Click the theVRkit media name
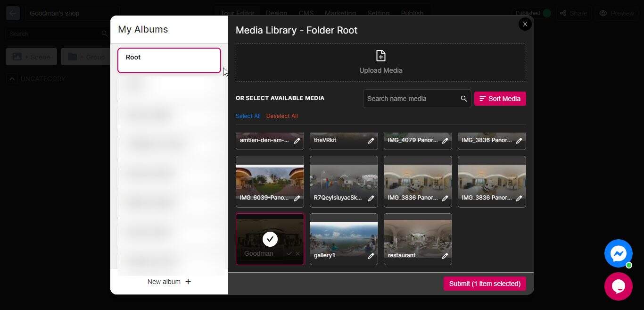Screen dimensions: 644x310 click(x=325, y=140)
